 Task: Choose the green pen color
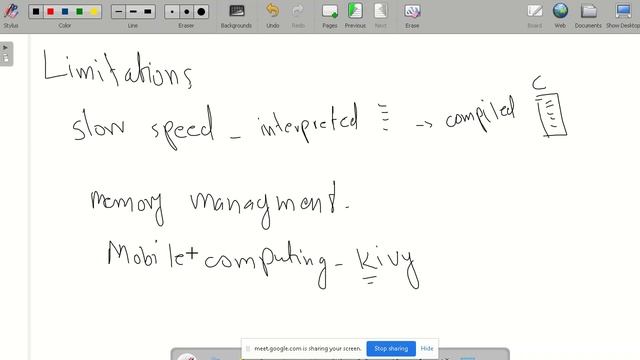coord(80,11)
